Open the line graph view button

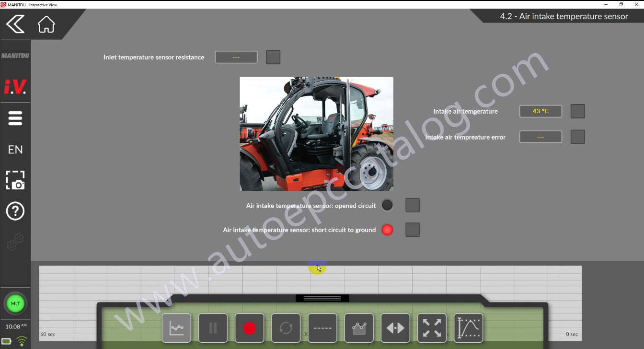coord(176,328)
